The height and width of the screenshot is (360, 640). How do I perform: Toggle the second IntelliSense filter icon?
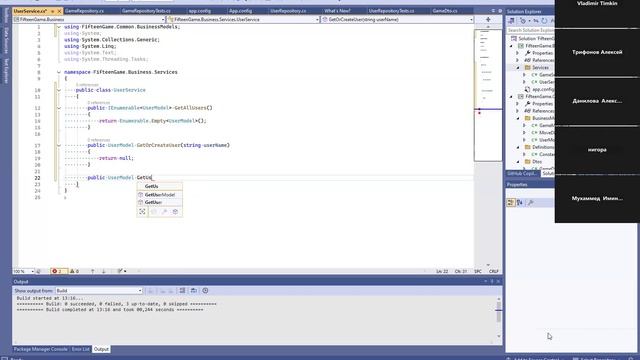[x=153, y=211]
